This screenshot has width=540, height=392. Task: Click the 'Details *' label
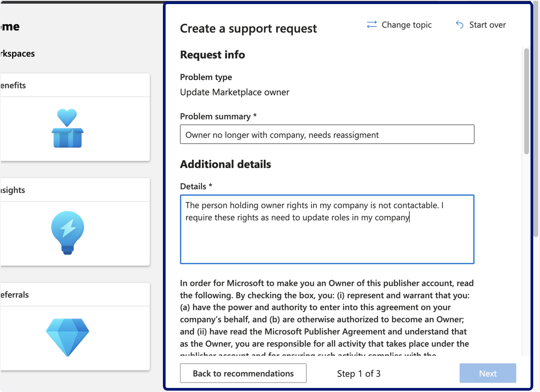196,187
